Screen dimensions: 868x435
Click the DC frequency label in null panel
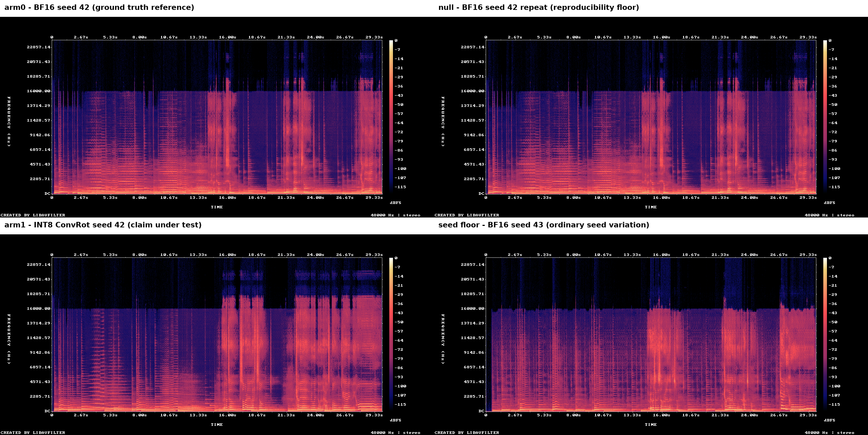coord(482,193)
